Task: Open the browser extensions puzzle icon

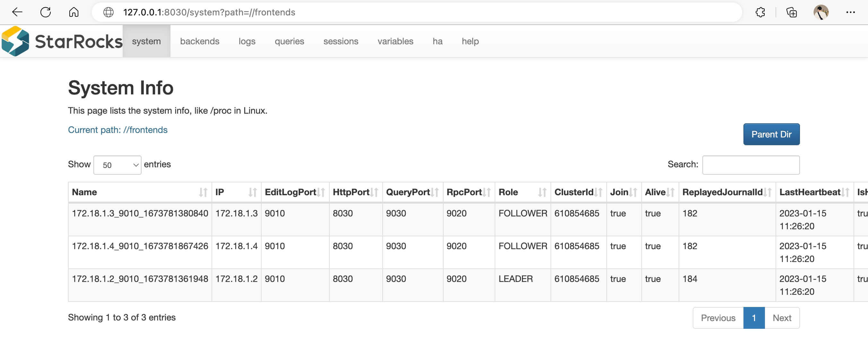Action: [760, 12]
